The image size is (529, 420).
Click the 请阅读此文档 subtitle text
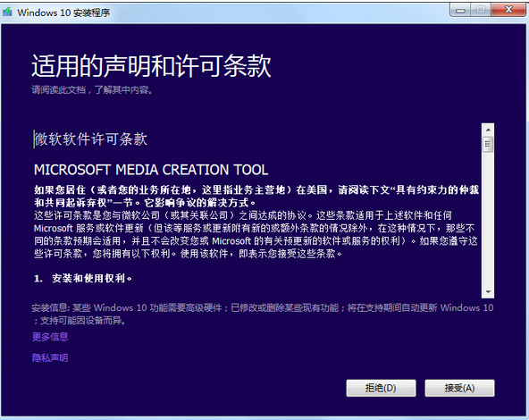tap(92, 89)
